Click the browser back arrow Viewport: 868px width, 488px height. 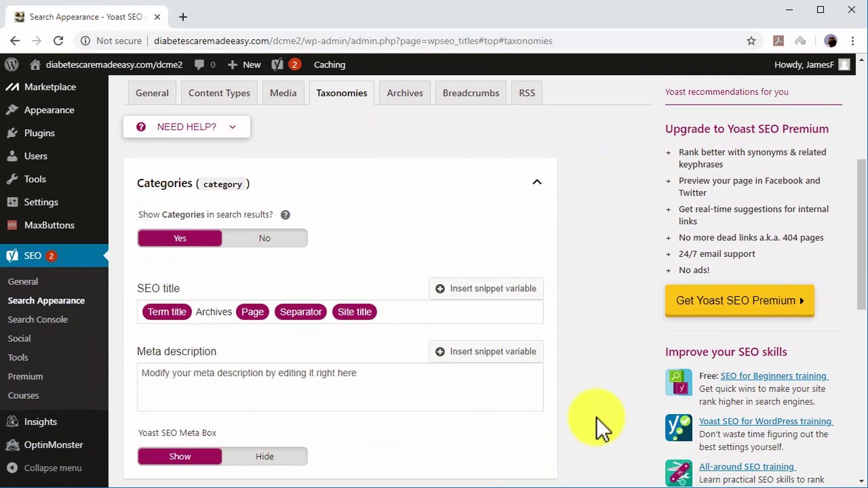15,41
